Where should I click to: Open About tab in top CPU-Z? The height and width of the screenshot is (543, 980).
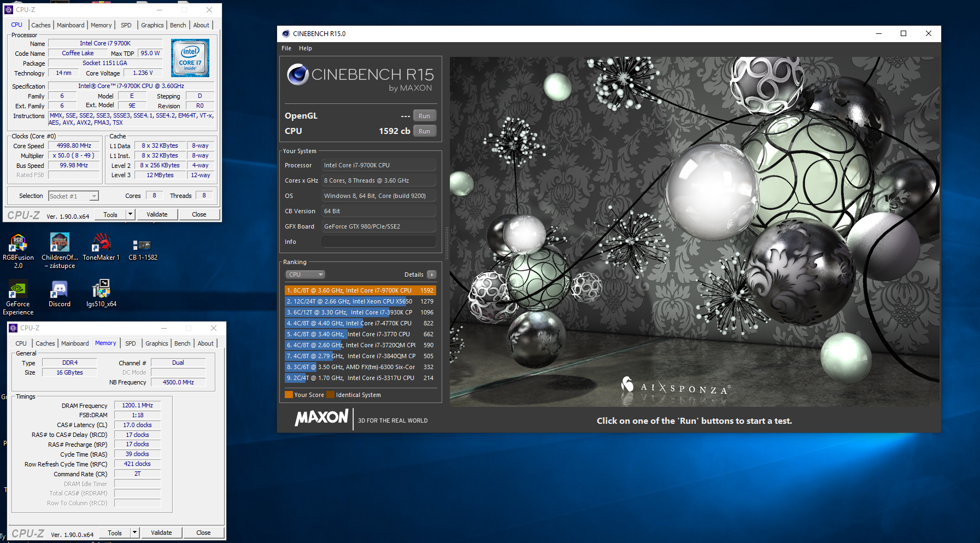(201, 25)
